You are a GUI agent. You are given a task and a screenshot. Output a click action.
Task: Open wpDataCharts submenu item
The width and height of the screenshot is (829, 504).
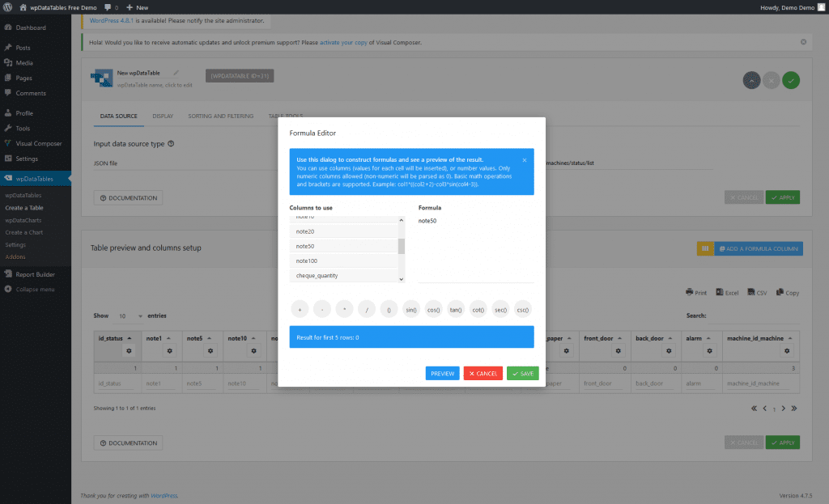pos(23,220)
